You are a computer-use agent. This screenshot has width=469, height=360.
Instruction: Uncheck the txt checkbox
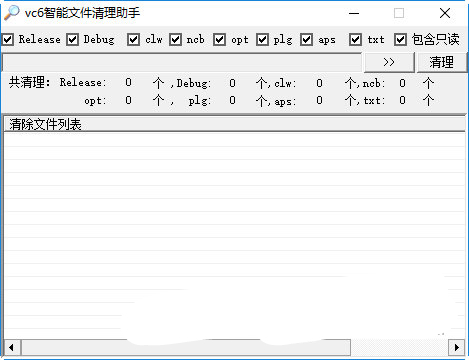click(x=355, y=40)
